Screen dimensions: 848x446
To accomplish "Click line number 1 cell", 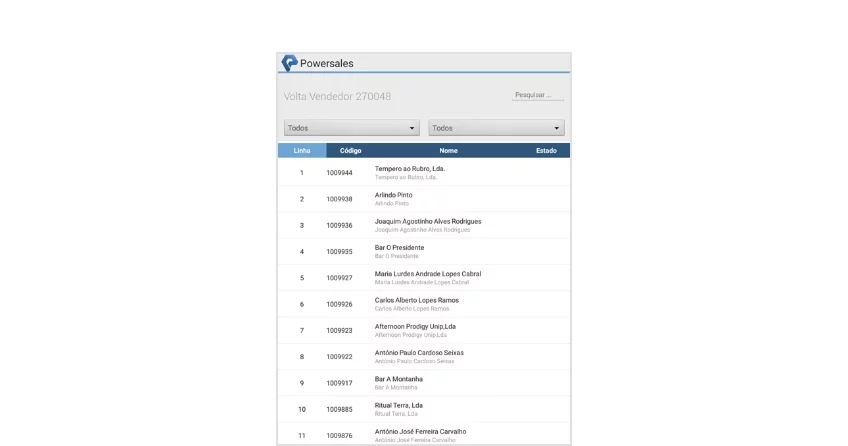I will coord(302,173).
